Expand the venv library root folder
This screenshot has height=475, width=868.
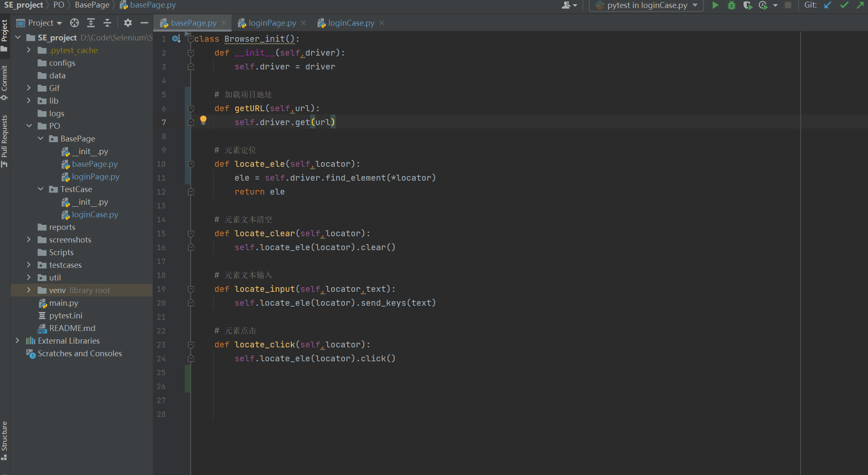[29, 290]
